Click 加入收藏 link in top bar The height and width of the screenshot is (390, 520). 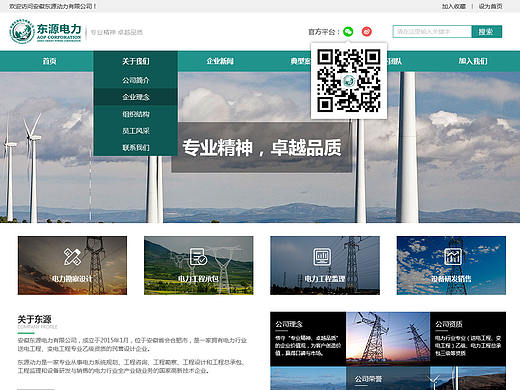[454, 6]
